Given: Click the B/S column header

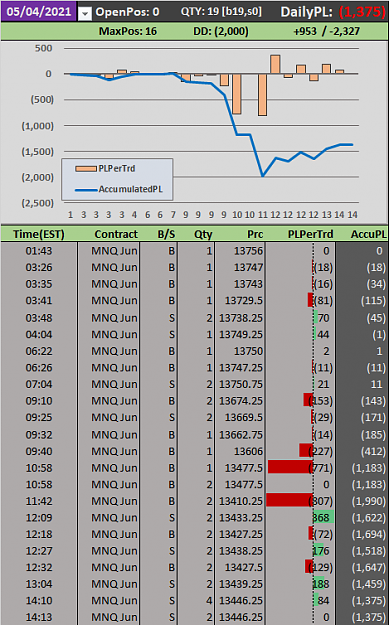Looking at the screenshot, I should tap(166, 234).
